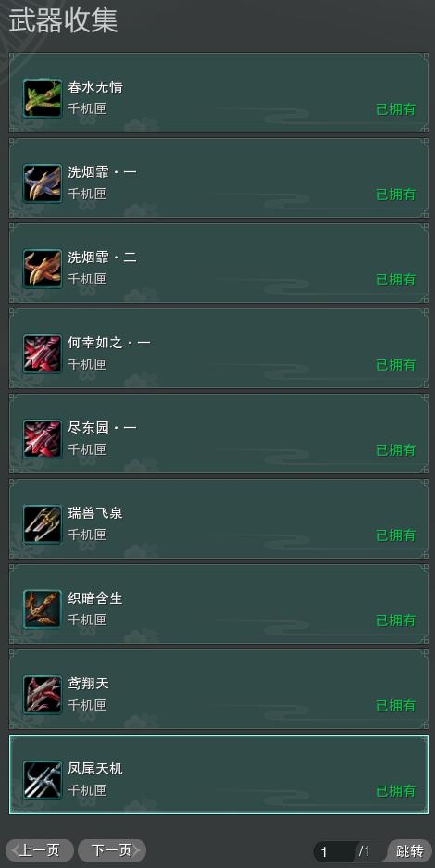Screen dimensions: 435x868
Task: Click the 织暗含生 weapon icon
Action: (x=43, y=610)
